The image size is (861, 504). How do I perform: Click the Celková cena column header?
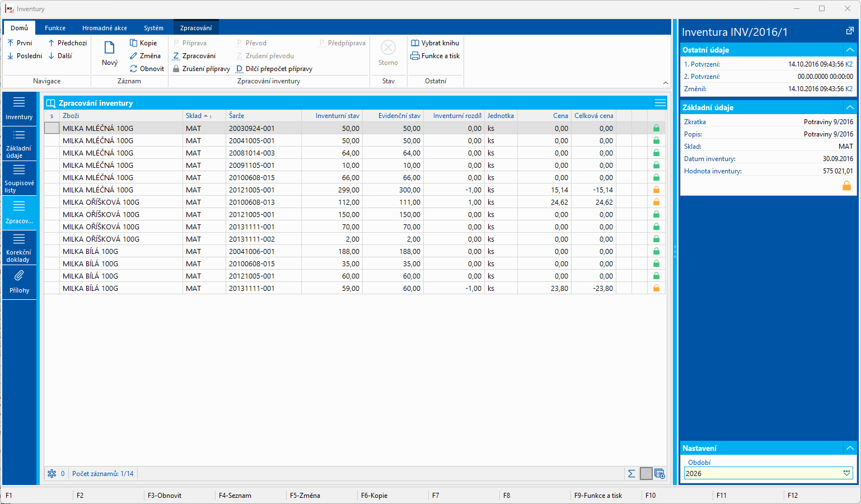pyautogui.click(x=594, y=116)
